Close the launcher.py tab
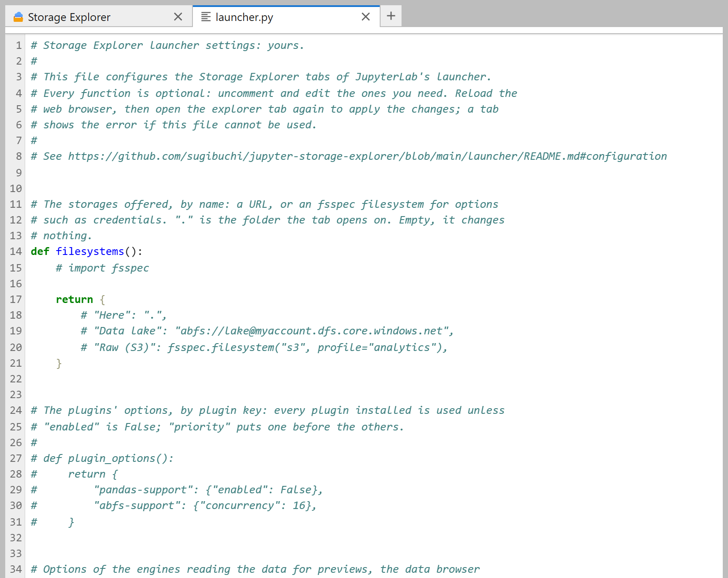This screenshot has width=728, height=578. pos(366,17)
